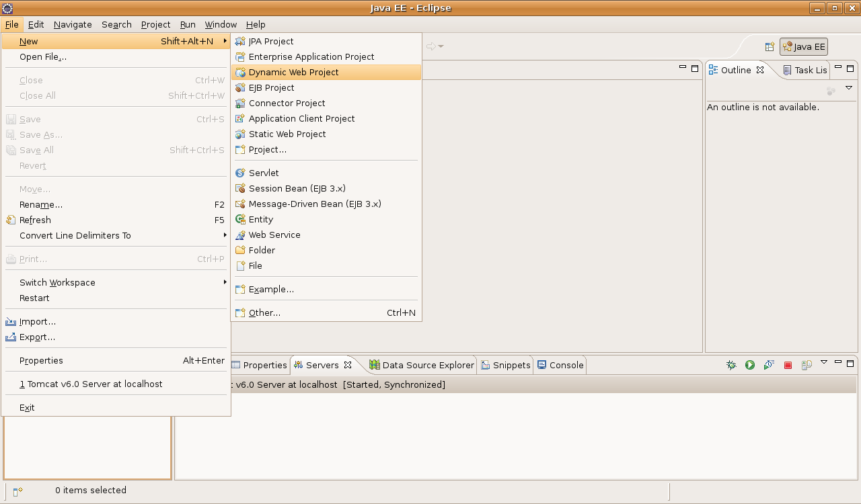
Task: Click Exit in File menu
Action: coord(116,407)
